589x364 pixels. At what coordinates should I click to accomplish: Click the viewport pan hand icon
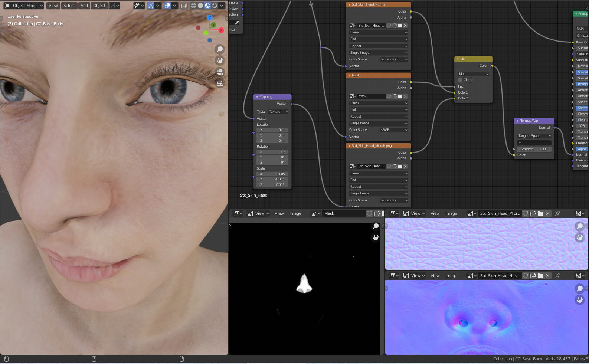coord(220,60)
